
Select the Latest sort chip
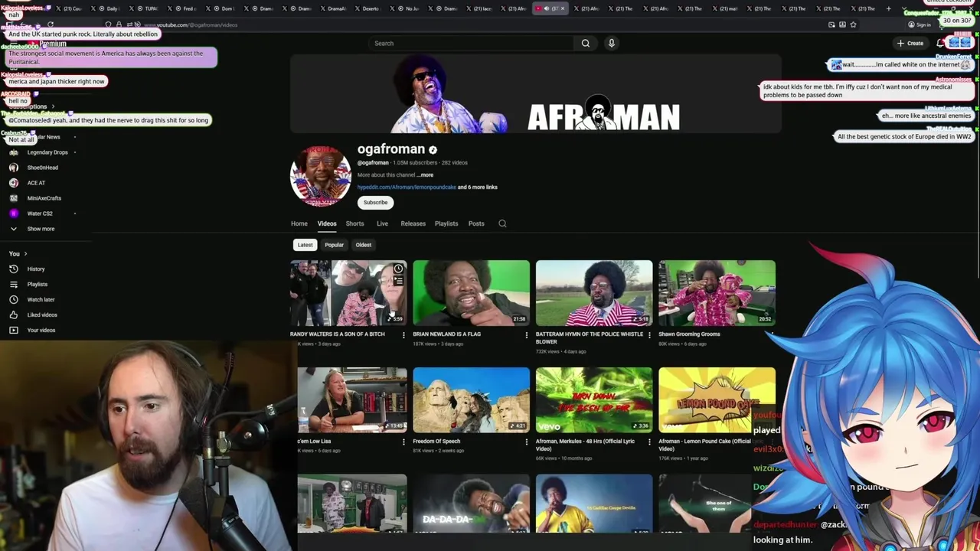305,245
